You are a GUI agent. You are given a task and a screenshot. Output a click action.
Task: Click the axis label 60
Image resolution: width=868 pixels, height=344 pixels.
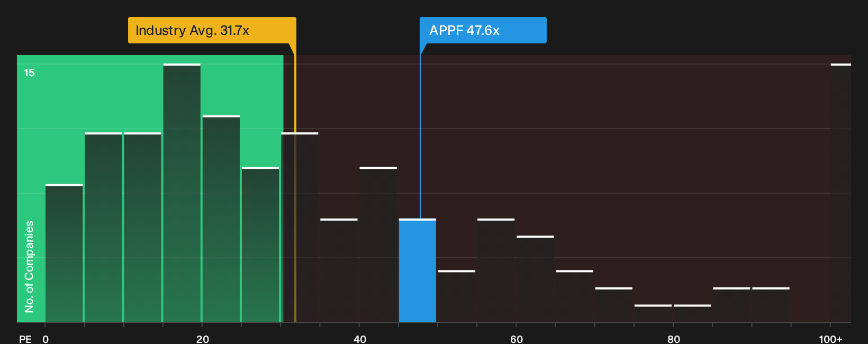click(x=517, y=339)
